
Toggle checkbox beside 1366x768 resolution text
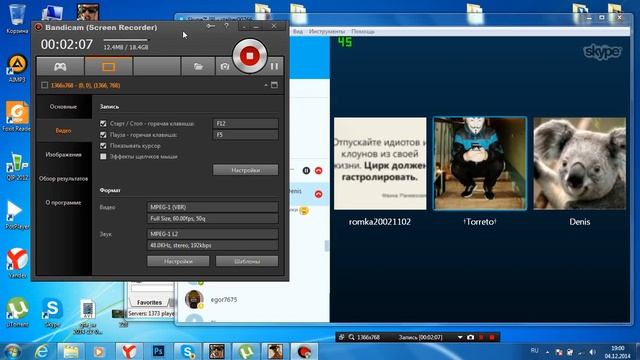(x=44, y=85)
